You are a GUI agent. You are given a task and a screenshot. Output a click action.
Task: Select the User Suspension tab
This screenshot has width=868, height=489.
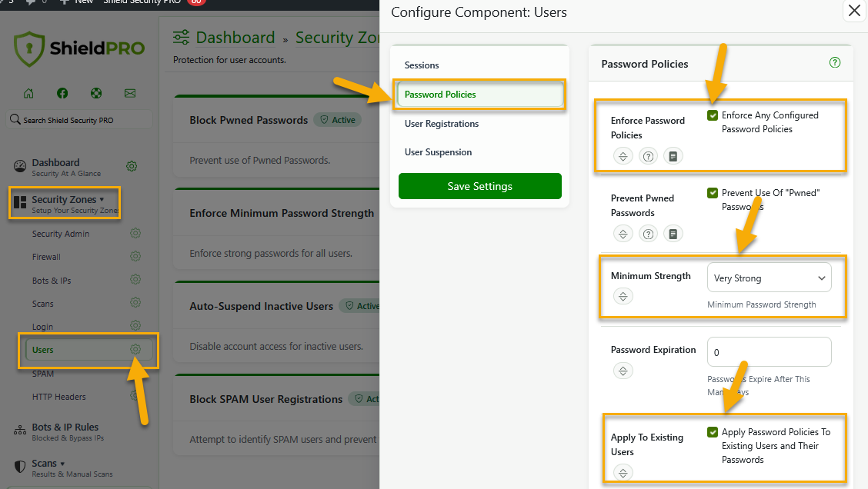[438, 152]
